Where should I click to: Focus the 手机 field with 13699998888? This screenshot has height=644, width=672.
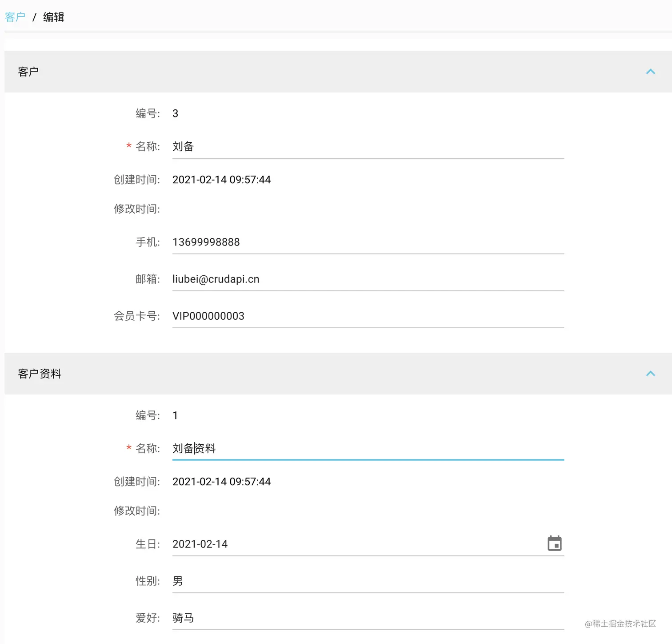pyautogui.click(x=368, y=242)
